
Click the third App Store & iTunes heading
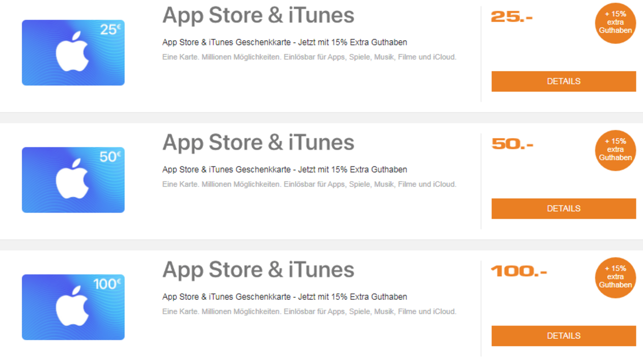[x=258, y=269]
